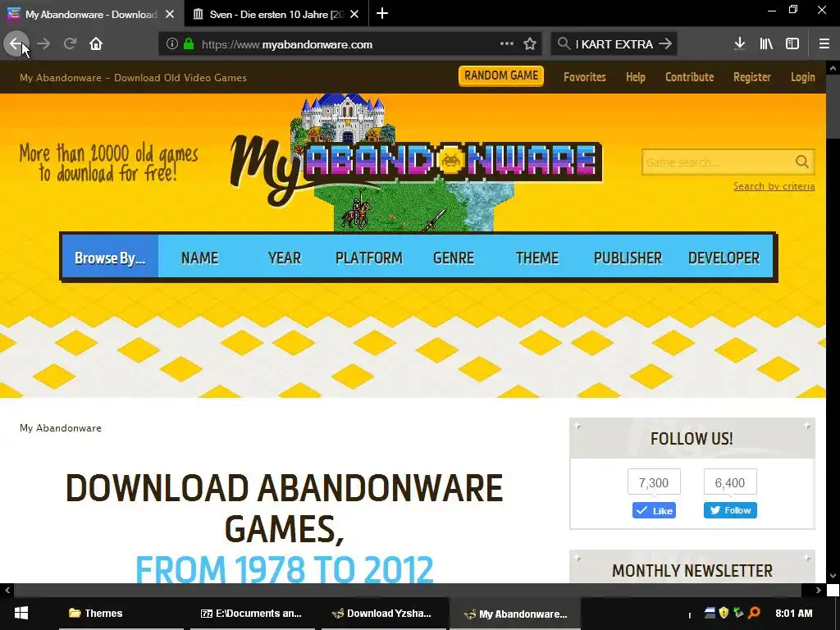
Task: Open the Downloads arrow icon
Action: pyautogui.click(x=740, y=44)
